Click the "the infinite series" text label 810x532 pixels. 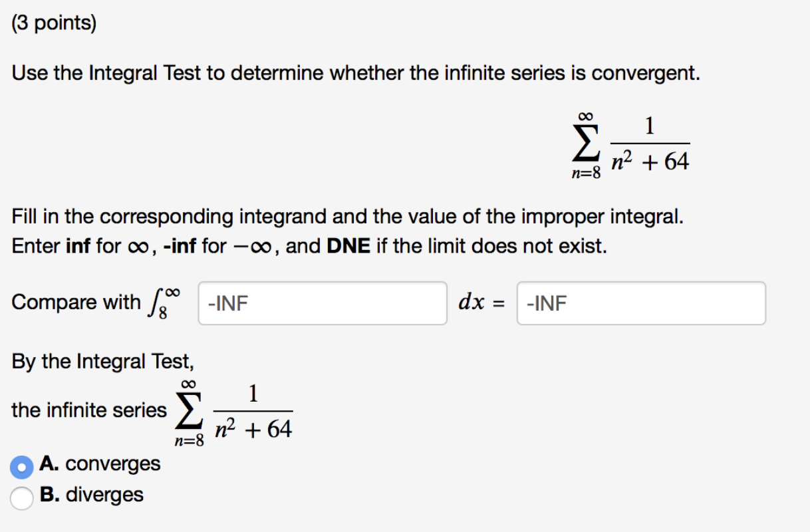[89, 410]
